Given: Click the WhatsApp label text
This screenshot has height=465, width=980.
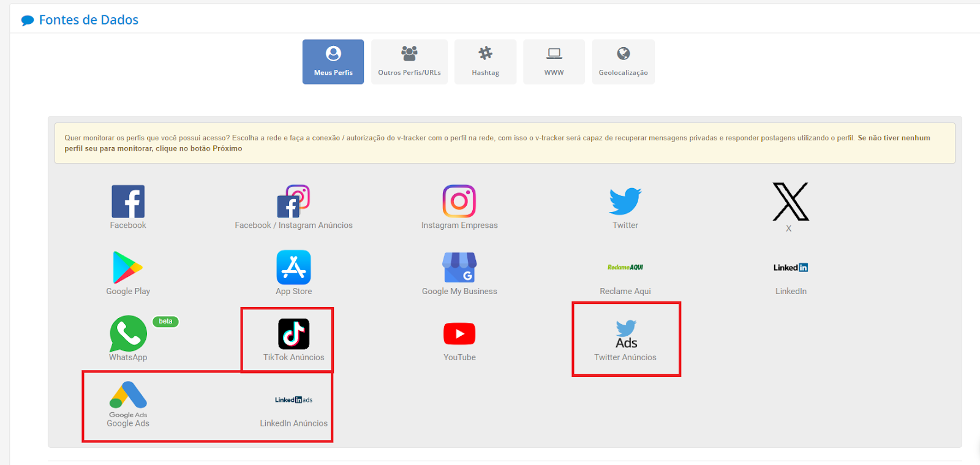Looking at the screenshot, I should click(128, 358).
